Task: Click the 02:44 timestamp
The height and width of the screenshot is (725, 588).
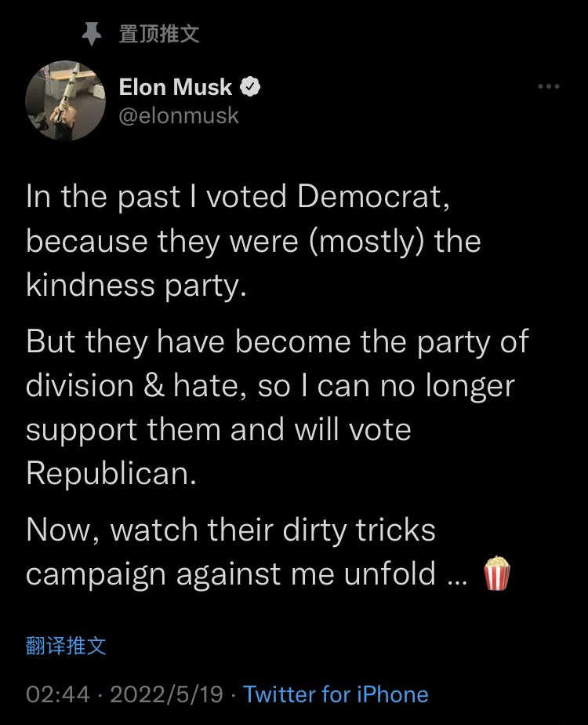Action: tap(58, 694)
